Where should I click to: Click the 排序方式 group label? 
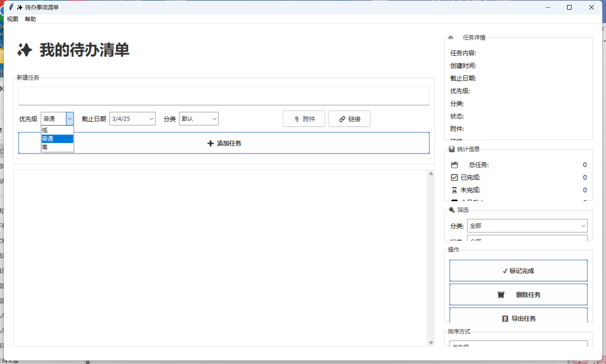click(459, 332)
